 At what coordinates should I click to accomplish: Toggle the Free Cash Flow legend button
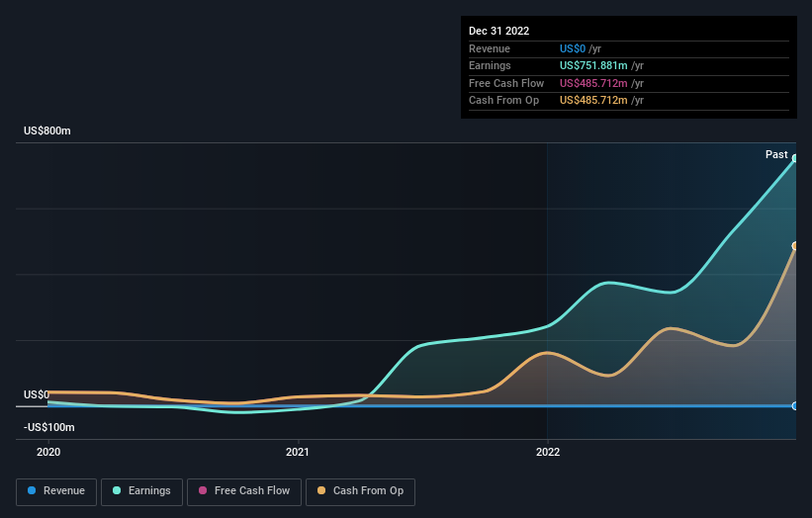tap(244, 491)
